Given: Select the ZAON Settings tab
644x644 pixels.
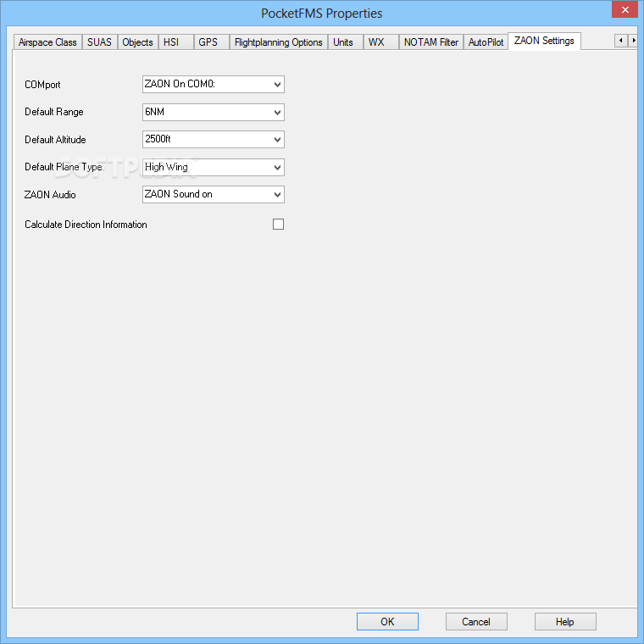Looking at the screenshot, I should click(544, 41).
